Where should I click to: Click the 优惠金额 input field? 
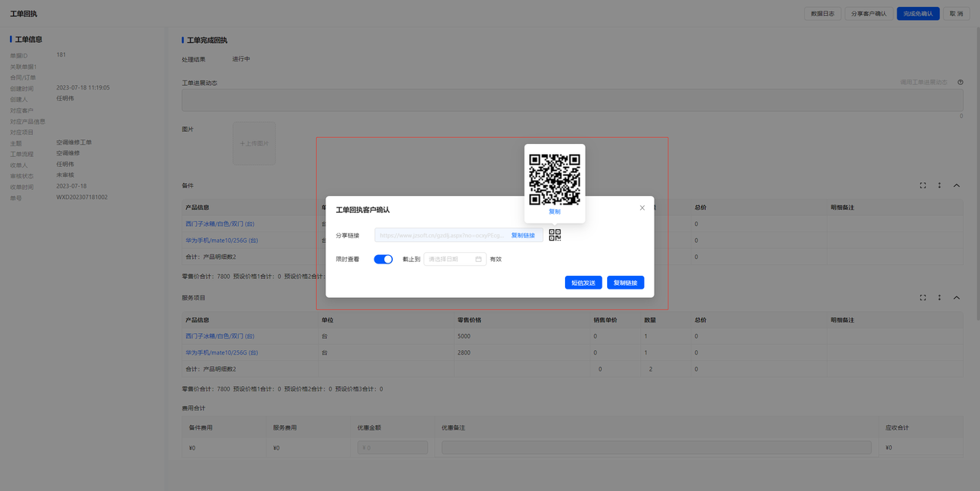tap(393, 447)
